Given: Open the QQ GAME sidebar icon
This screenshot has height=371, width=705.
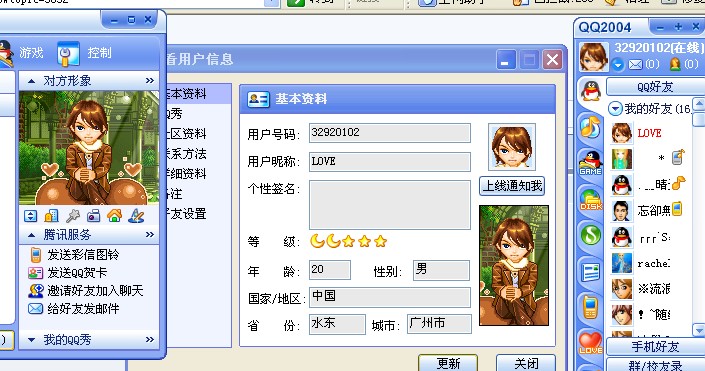Looking at the screenshot, I should coord(590,163).
